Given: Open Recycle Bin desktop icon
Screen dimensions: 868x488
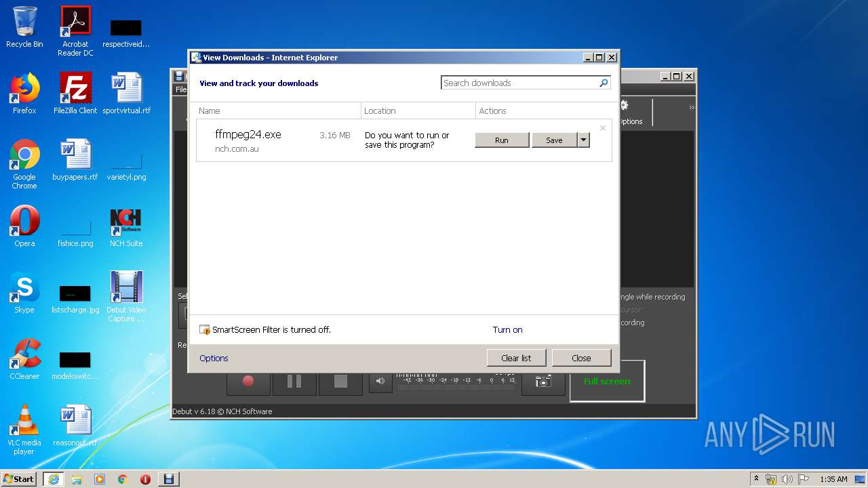Looking at the screenshot, I should pos(24,27).
